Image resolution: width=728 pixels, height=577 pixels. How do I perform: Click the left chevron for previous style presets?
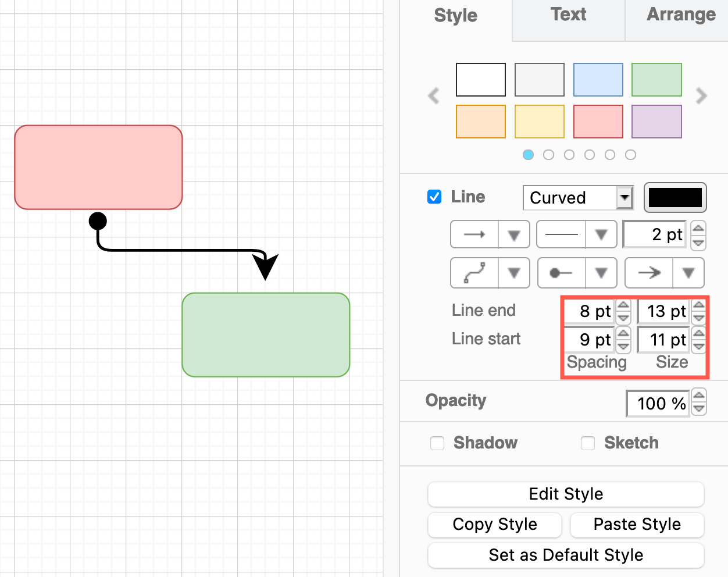(x=434, y=96)
